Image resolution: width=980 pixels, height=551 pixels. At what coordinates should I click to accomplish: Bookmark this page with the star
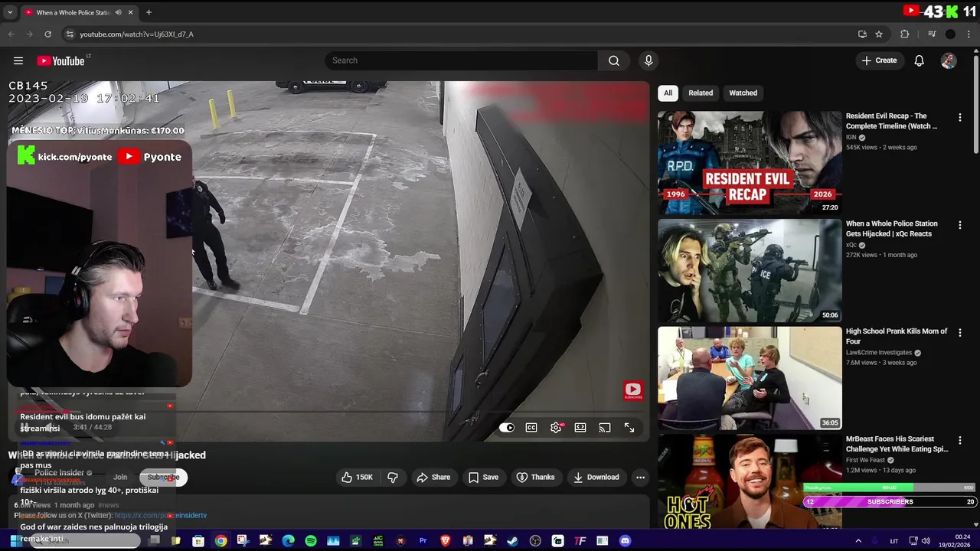879,34
